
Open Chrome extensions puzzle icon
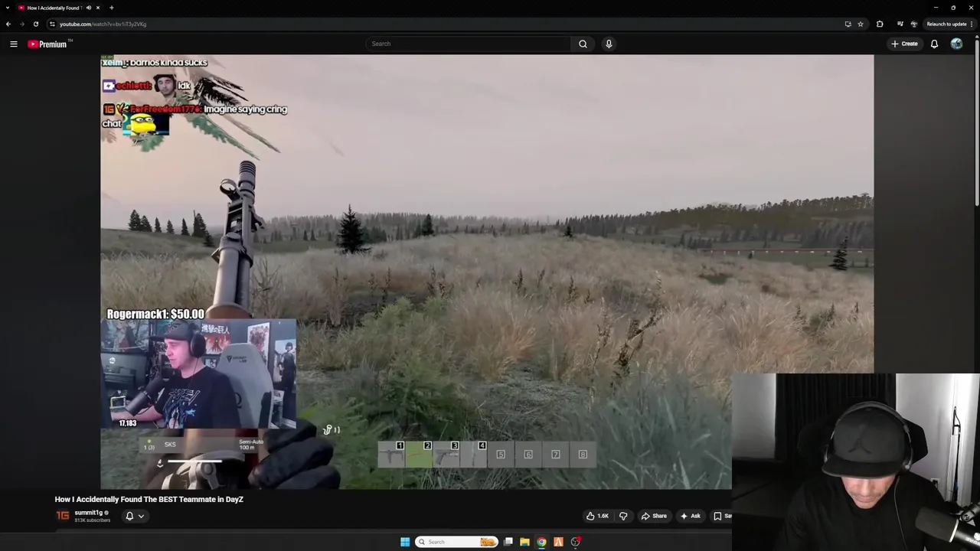click(880, 24)
